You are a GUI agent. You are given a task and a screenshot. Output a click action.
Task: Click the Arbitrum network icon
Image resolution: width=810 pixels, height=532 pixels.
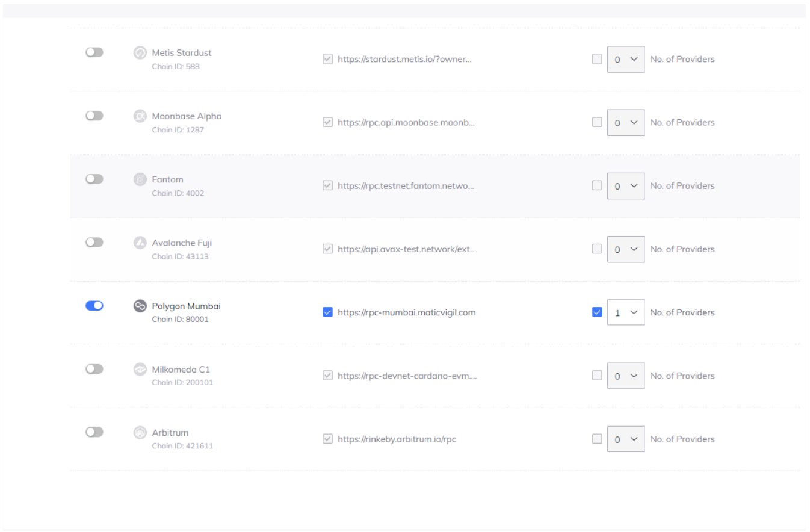pos(140,433)
